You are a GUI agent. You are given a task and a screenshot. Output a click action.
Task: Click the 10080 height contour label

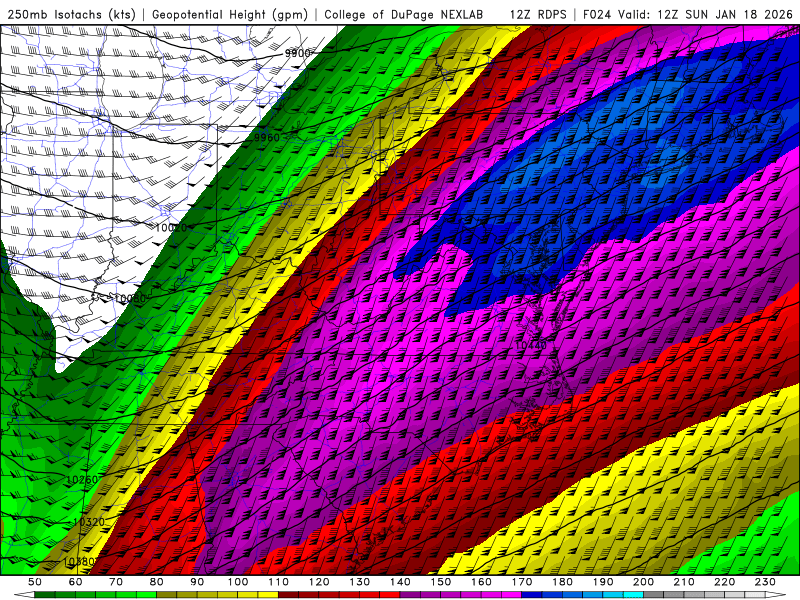click(x=130, y=298)
